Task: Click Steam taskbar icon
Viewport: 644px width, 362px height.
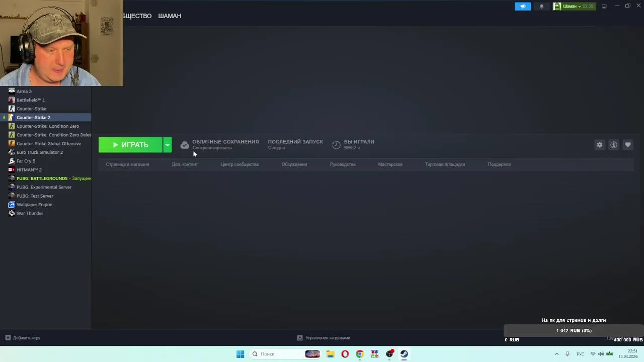Action: pyautogui.click(x=404, y=354)
